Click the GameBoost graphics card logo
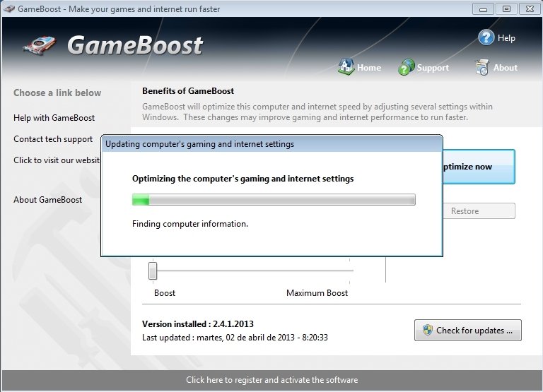The height and width of the screenshot is (392, 543). point(40,46)
